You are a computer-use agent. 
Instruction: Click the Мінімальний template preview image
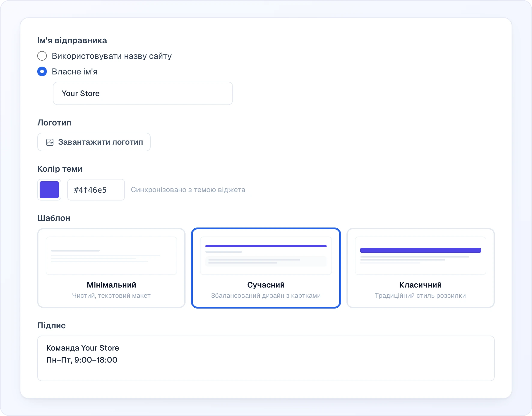111,256
